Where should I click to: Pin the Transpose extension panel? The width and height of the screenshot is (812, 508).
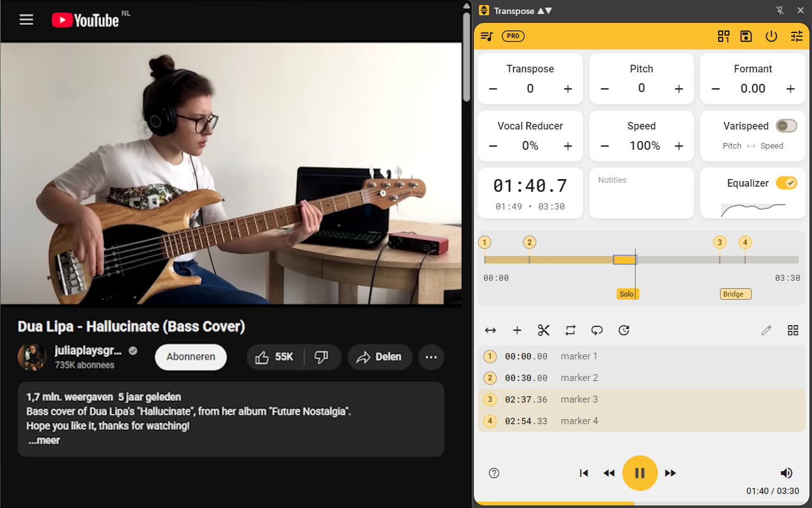(780, 11)
